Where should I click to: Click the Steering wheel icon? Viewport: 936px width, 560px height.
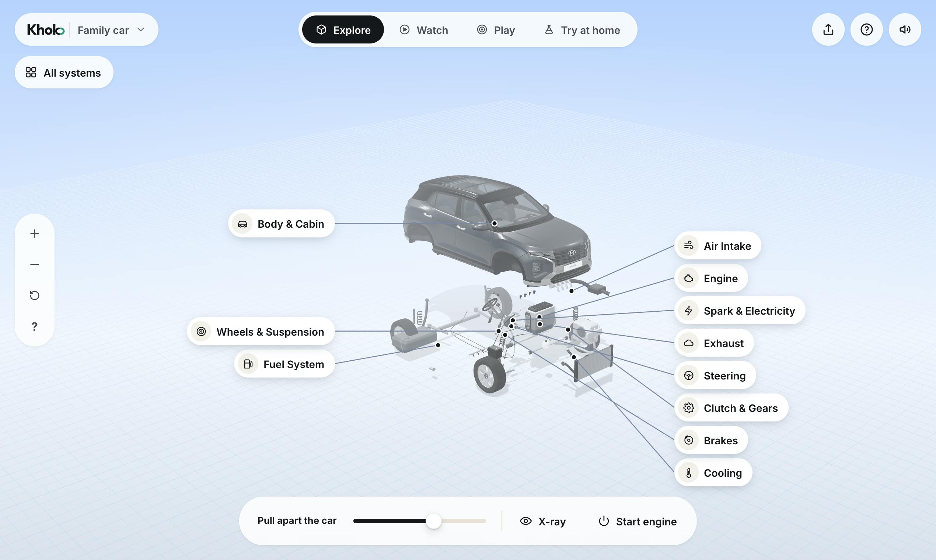(688, 375)
